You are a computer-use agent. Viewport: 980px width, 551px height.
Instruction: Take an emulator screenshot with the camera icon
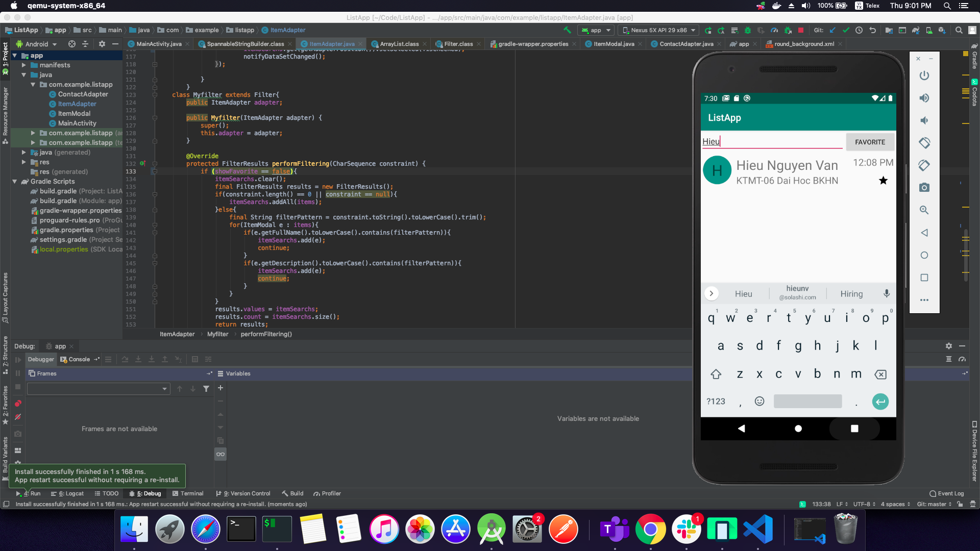click(924, 187)
